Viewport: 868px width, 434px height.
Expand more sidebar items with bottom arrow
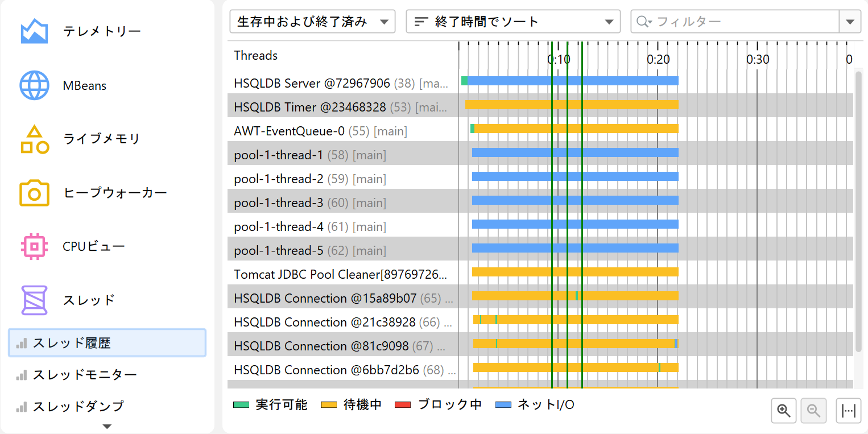pos(107,426)
